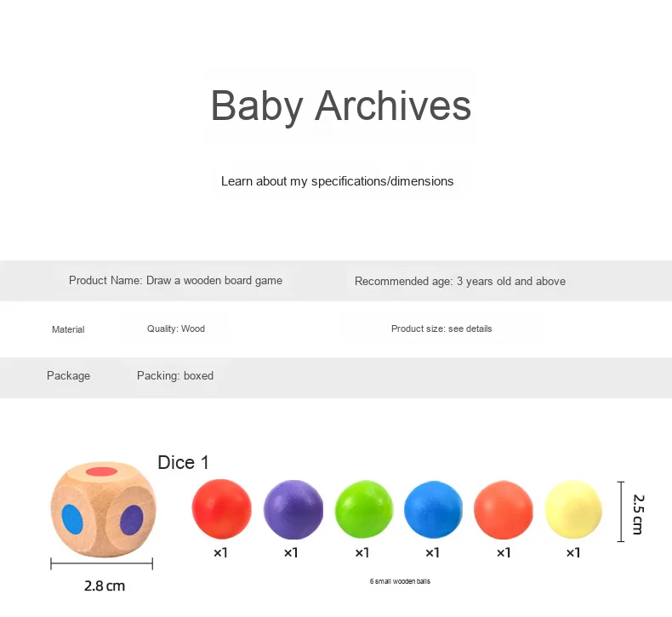Click the "Dice 1" label
The image size is (672, 617).
pos(183,462)
